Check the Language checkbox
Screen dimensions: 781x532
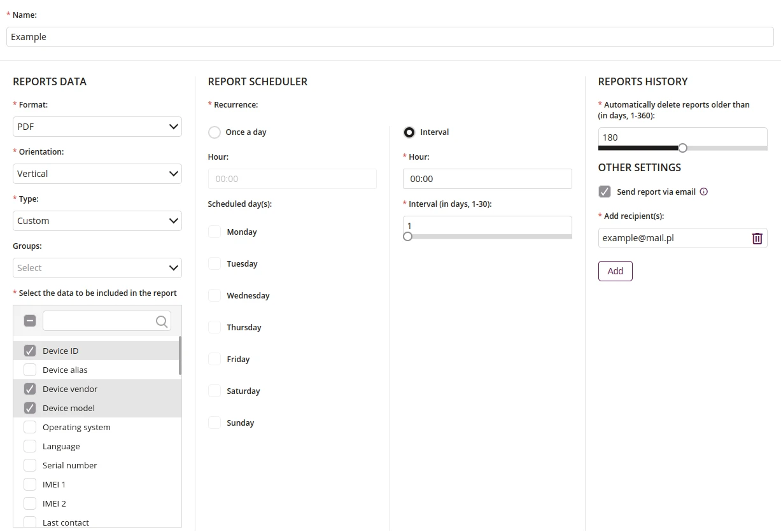[30, 446]
